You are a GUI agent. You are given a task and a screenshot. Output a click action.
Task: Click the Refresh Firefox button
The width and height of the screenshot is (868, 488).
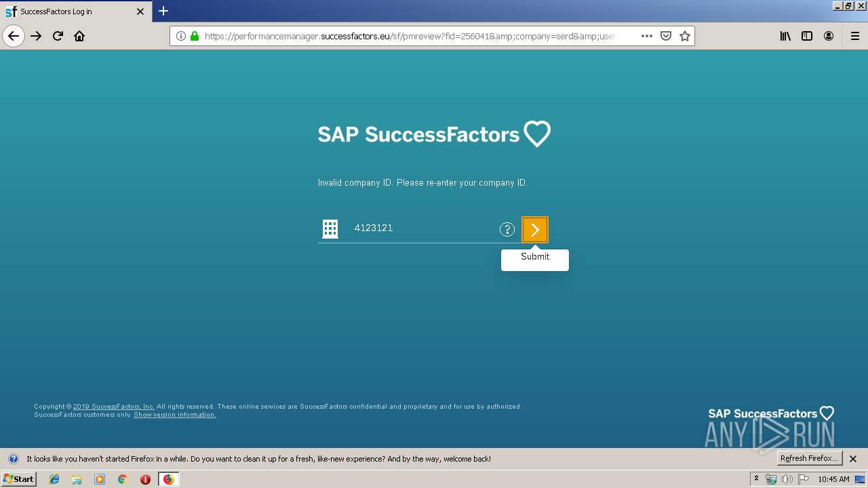[x=809, y=458]
